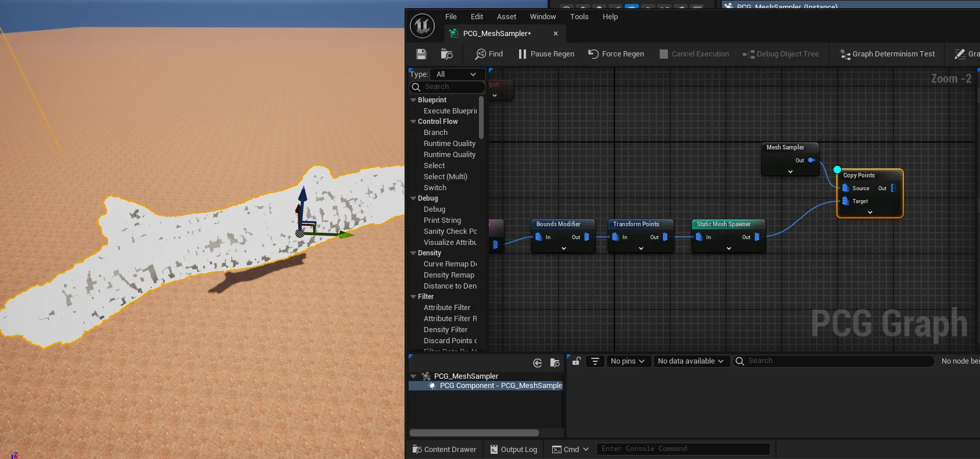Click the browse icon in the debug tree panel
This screenshot has width=980, height=459.
(x=555, y=363)
